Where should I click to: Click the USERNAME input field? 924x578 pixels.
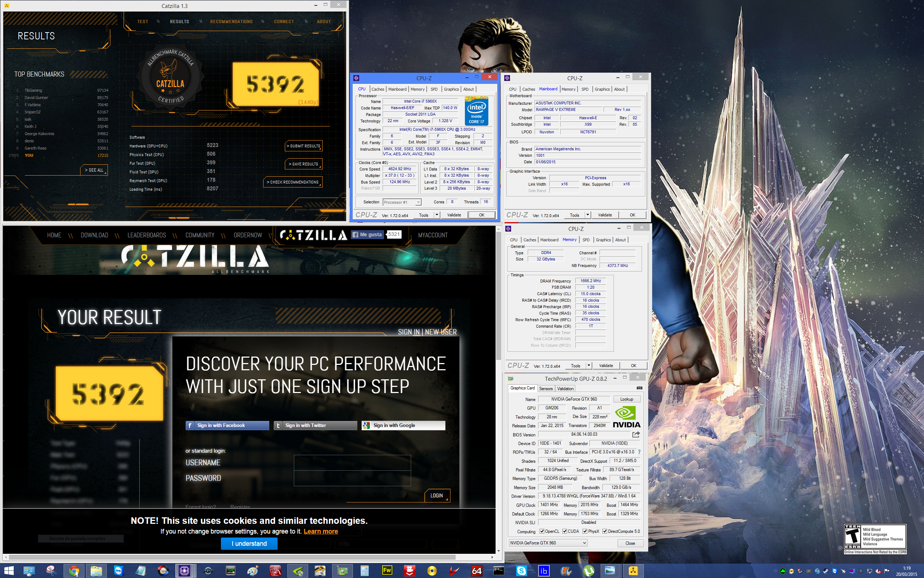tap(352, 462)
